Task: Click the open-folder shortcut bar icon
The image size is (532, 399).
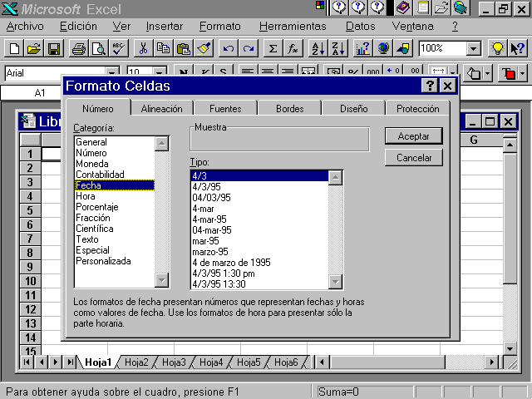Action: tap(441, 7)
